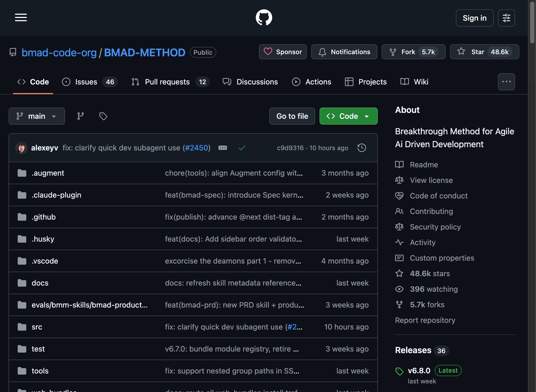Open the 5.7k forks link

(427, 305)
